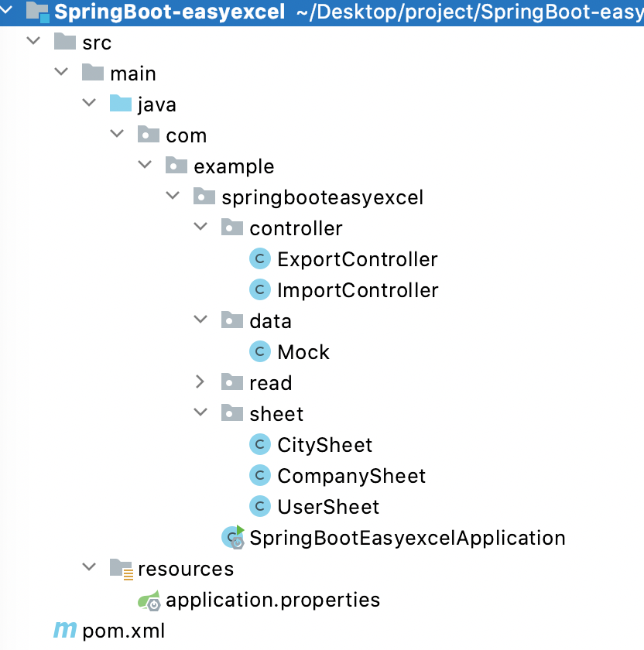Collapse the main folder

(x=61, y=72)
